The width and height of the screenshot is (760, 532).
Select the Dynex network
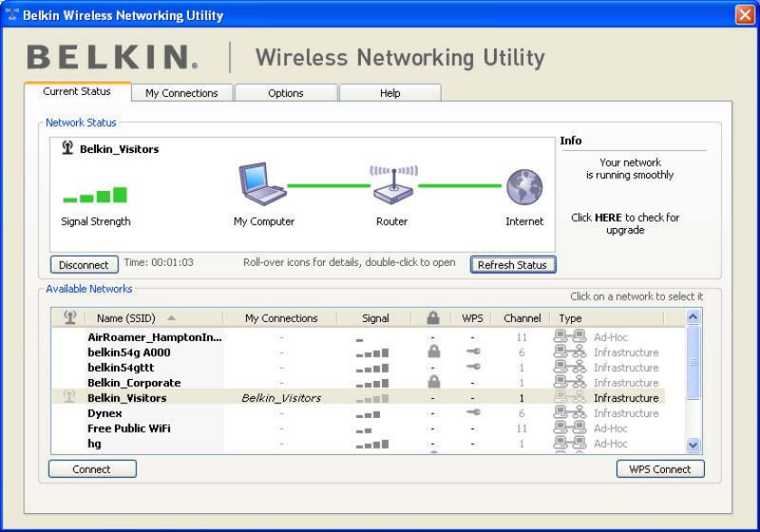pyautogui.click(x=105, y=413)
